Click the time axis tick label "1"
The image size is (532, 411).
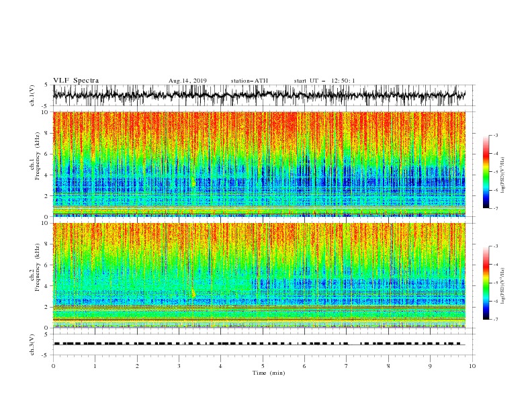point(95,366)
